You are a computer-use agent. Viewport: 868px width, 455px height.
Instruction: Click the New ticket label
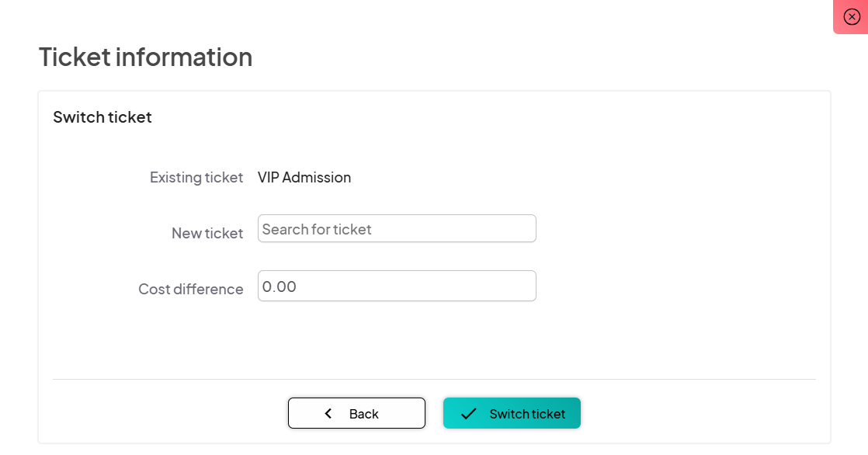(x=207, y=232)
